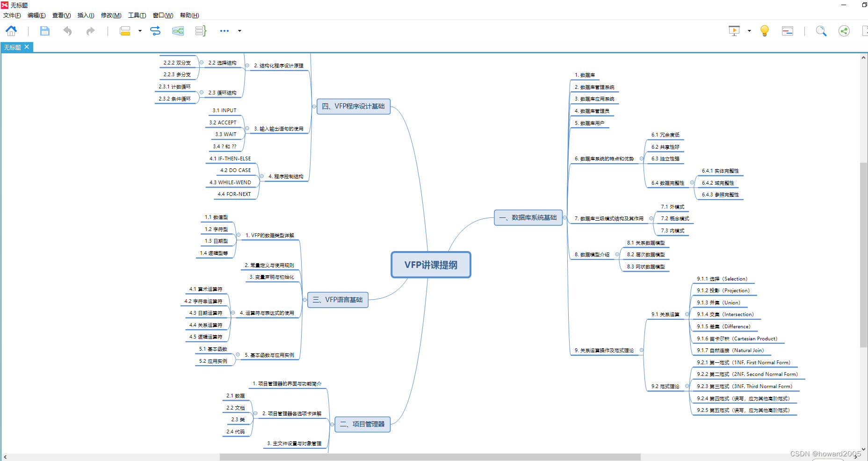Viewport: 868px width, 461px height.
Task: Select main topic 二、项目管理器
Action: click(362, 424)
